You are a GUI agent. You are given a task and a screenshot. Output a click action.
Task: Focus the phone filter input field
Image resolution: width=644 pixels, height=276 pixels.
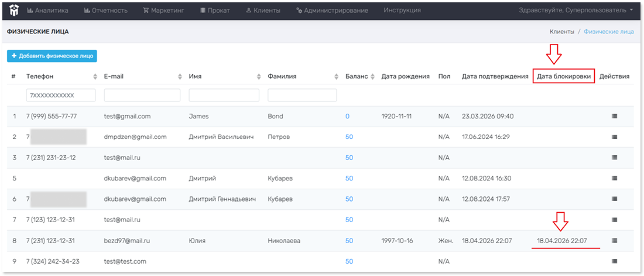point(61,95)
